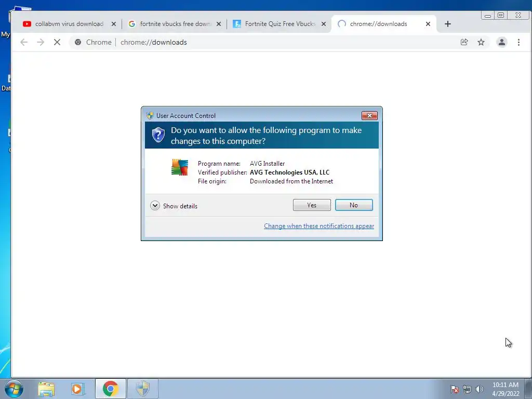Focus the chrome://downloads address bar
532x399 pixels.
pyautogui.click(x=278, y=42)
